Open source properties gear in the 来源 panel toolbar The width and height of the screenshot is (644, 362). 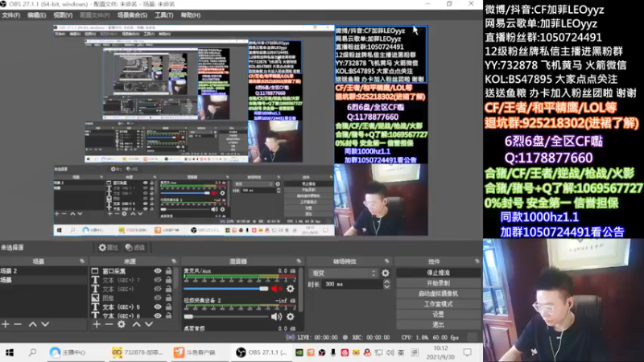[x=122, y=324]
